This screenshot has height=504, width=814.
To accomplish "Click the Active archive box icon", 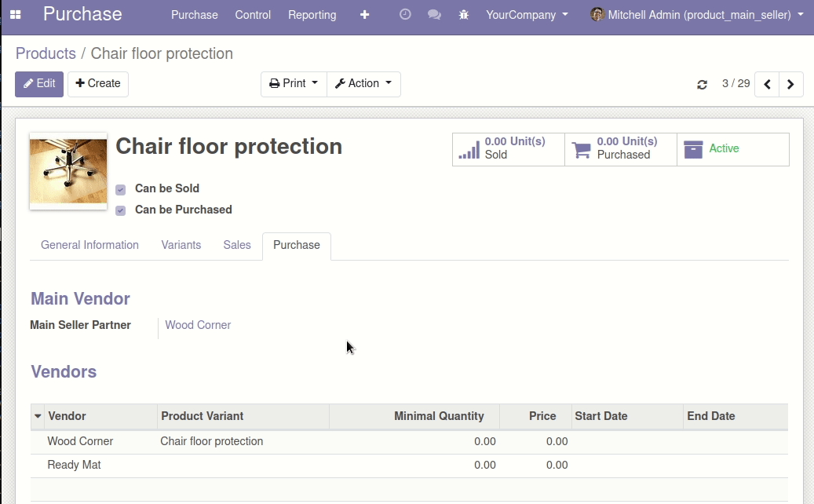I will point(693,149).
